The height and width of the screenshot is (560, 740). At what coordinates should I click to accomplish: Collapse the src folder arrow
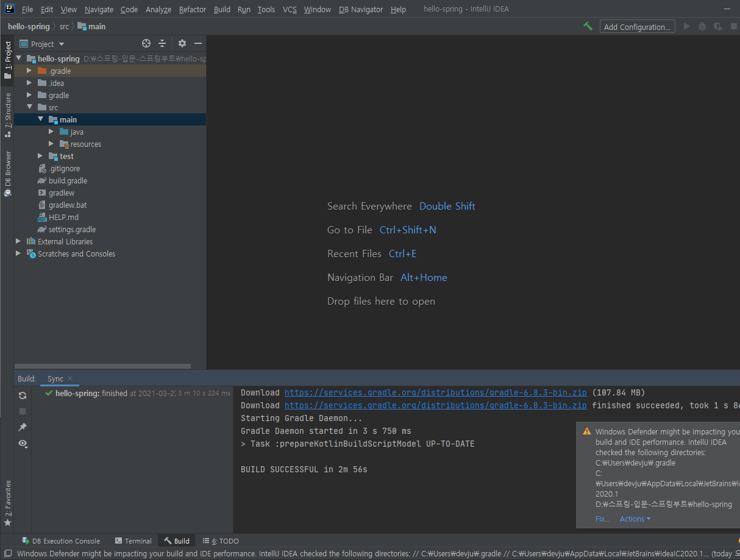pos(29,107)
